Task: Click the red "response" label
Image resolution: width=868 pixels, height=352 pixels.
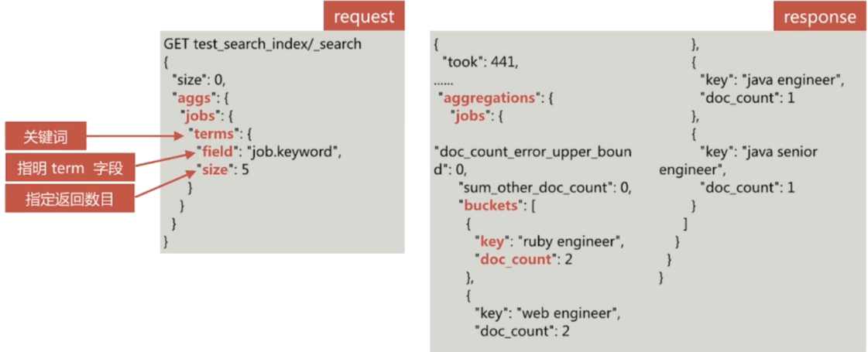Action: [x=819, y=17]
